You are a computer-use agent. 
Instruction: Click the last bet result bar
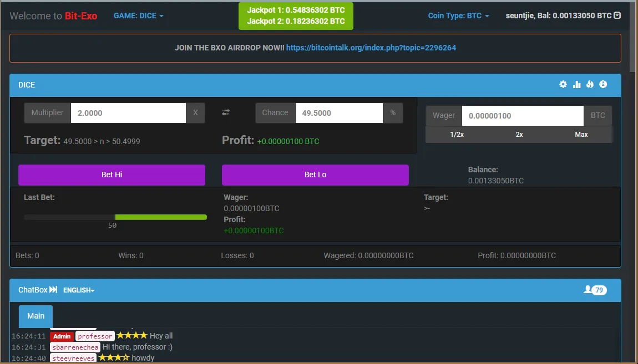click(x=115, y=217)
